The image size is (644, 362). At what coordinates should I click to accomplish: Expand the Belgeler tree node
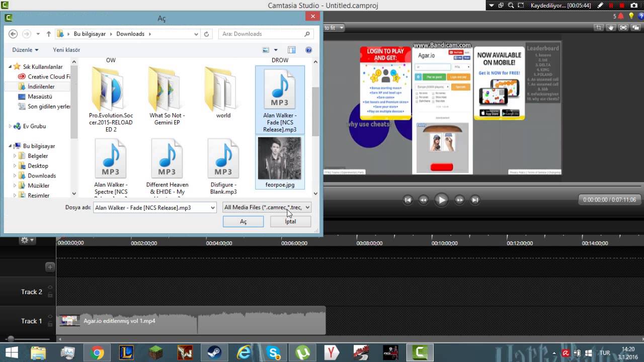pyautogui.click(x=15, y=156)
